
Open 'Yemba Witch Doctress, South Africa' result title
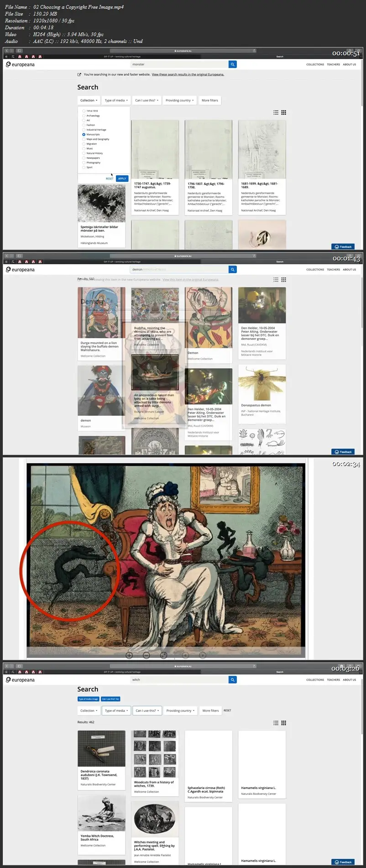coord(97,837)
